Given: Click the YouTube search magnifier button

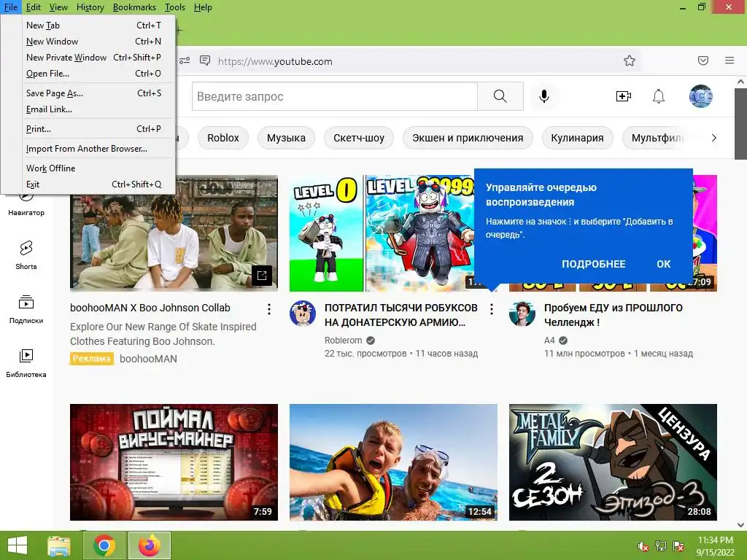Looking at the screenshot, I should (x=500, y=96).
